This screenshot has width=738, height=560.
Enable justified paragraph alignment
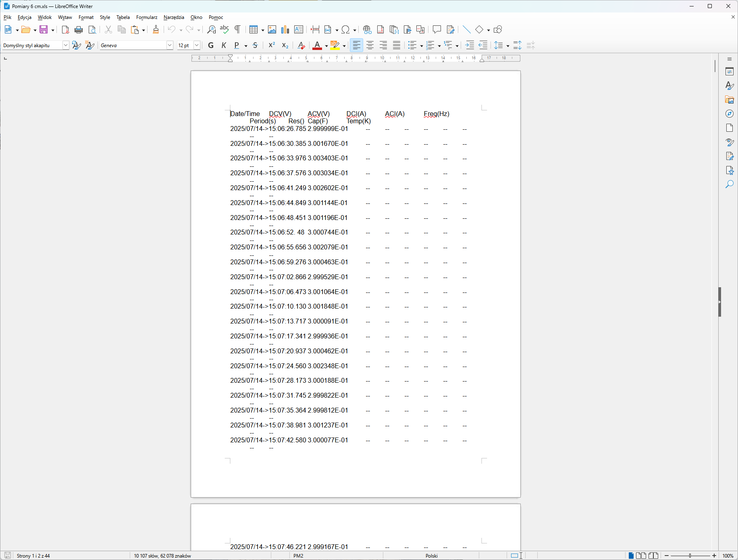pos(397,46)
